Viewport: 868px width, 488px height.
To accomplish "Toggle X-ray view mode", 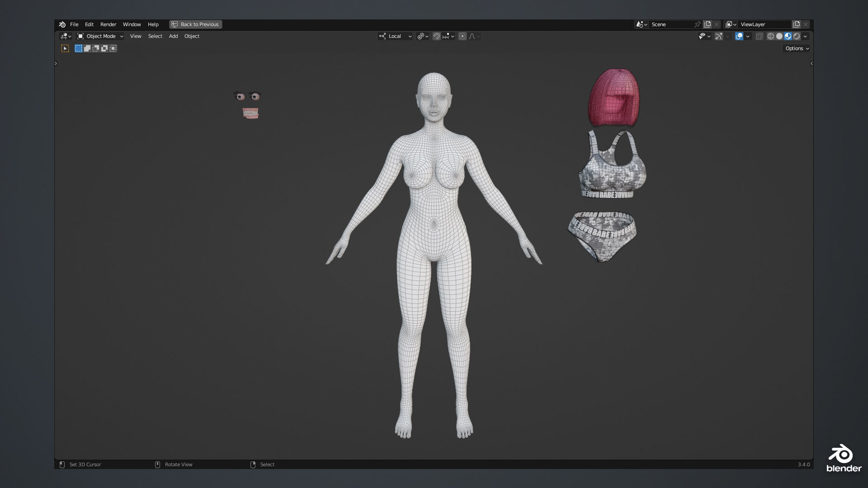I will (759, 36).
